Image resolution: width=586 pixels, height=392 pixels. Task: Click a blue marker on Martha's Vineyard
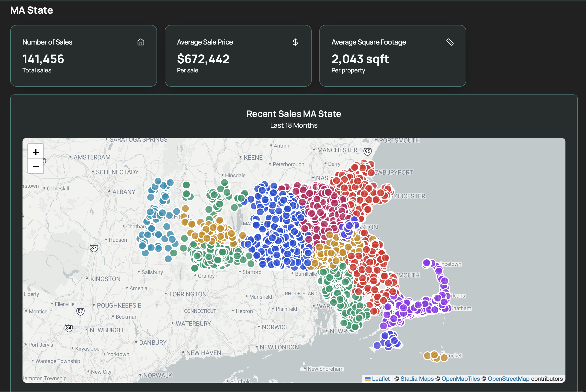[x=385, y=336]
